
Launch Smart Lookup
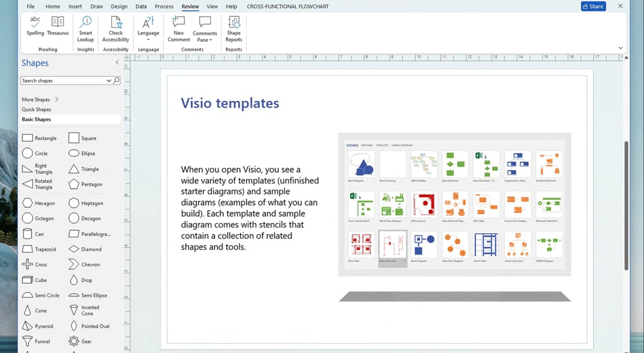(86, 29)
